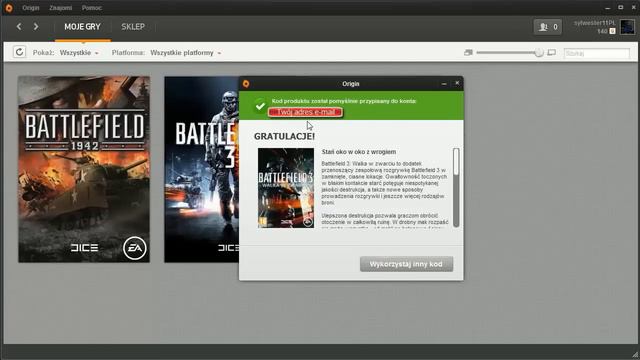The width and height of the screenshot is (640, 360).
Task: Refresh the game library
Action: coord(19,52)
